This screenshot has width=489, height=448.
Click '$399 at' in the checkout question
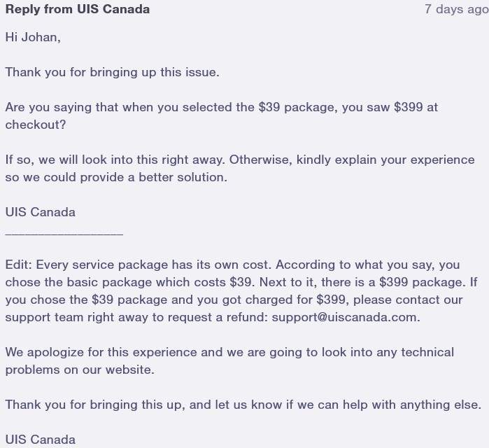click(x=416, y=107)
